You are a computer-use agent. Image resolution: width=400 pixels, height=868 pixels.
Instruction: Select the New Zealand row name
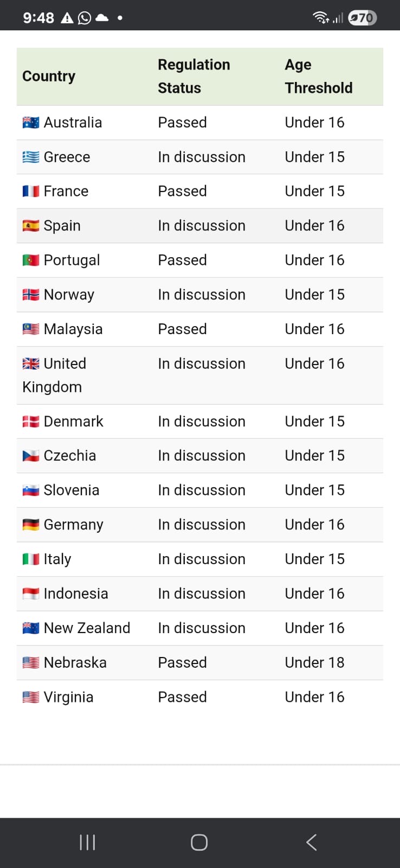(x=87, y=628)
